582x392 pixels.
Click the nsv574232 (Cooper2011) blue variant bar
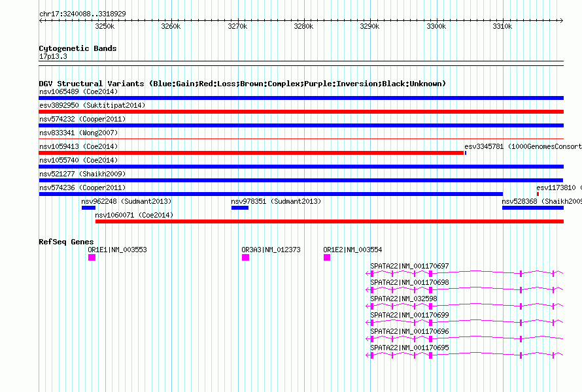301,125
